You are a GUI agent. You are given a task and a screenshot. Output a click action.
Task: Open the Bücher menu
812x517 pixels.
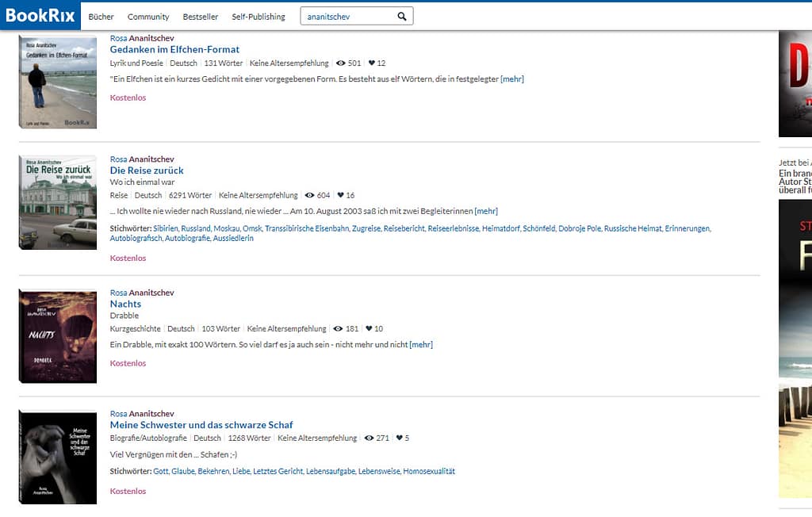[x=101, y=17]
